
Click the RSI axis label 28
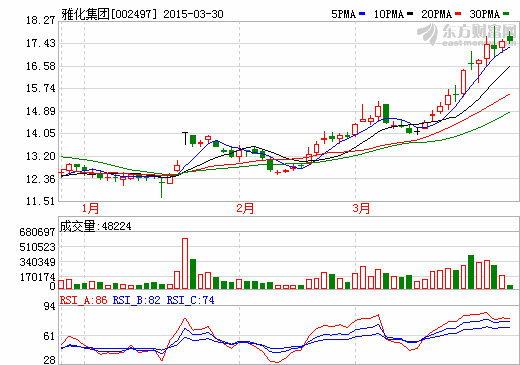[x=49, y=360]
